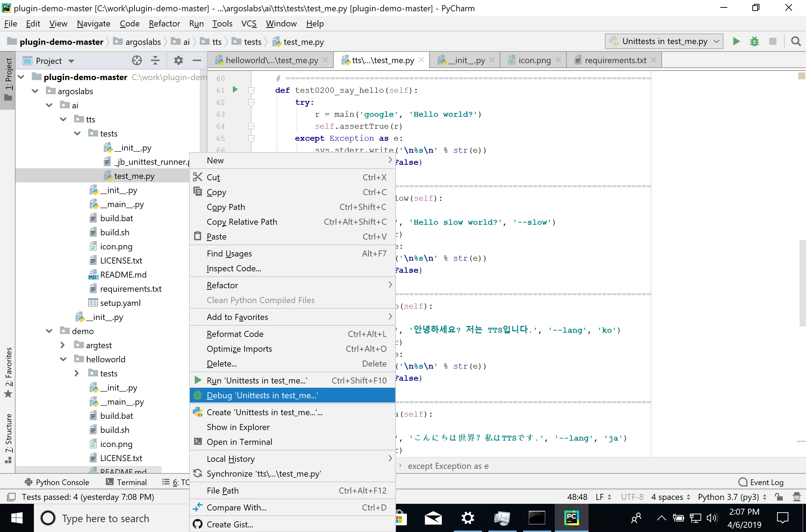Open Windows Start menu
The width and height of the screenshot is (806, 532).
pos(17,518)
